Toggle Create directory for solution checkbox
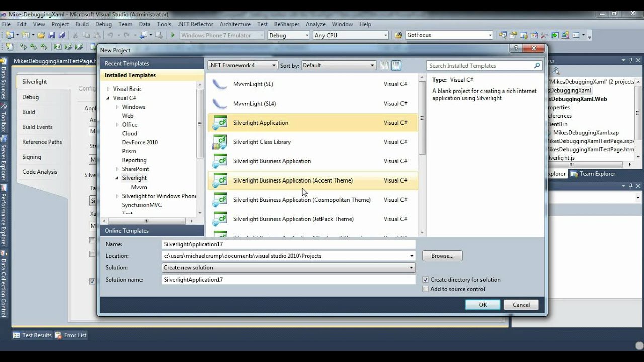 [426, 280]
